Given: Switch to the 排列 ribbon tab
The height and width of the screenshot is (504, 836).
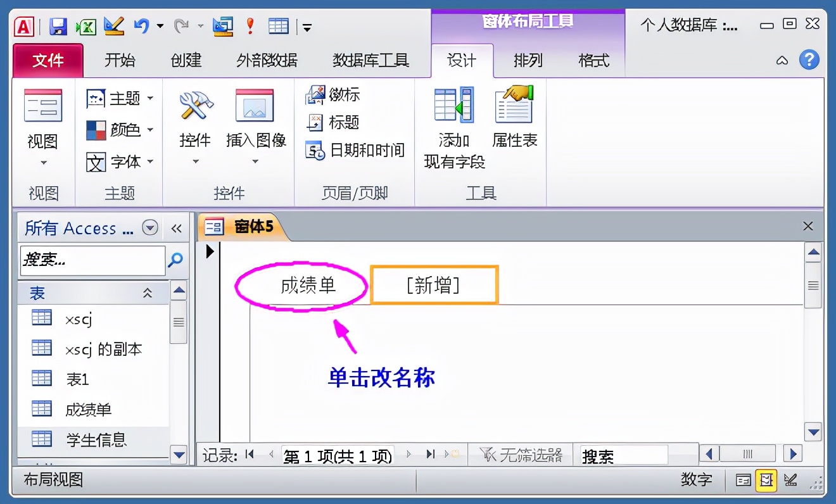Looking at the screenshot, I should tap(528, 61).
